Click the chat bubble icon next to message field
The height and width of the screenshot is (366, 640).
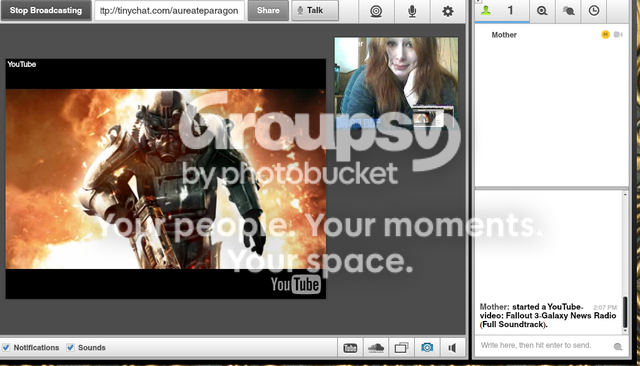pyautogui.click(x=618, y=346)
